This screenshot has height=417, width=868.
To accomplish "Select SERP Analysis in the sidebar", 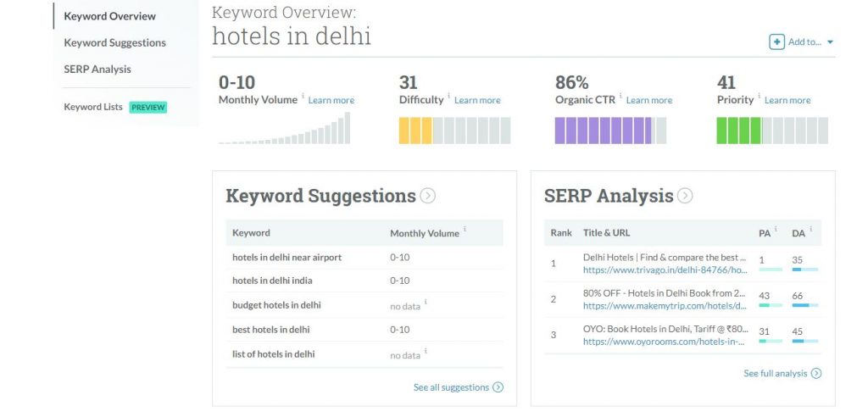I will click(97, 69).
